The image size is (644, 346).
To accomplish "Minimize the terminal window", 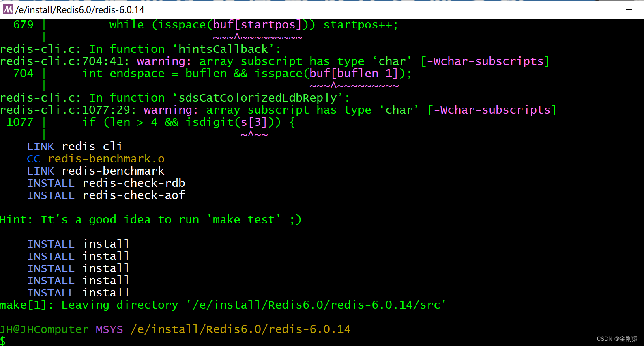I will tap(629, 9).
